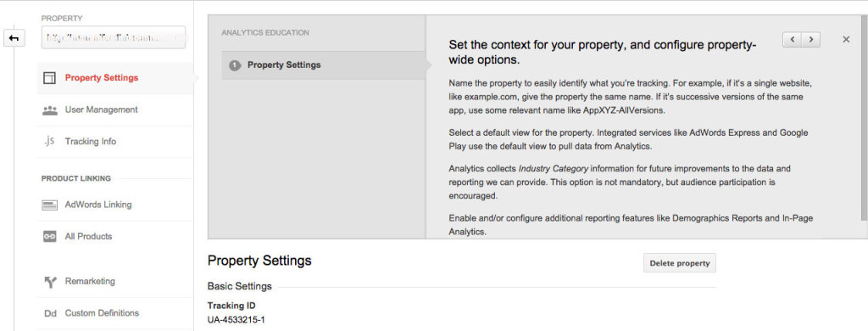Click the Delete property button
The width and height of the screenshot is (868, 331).
click(680, 263)
